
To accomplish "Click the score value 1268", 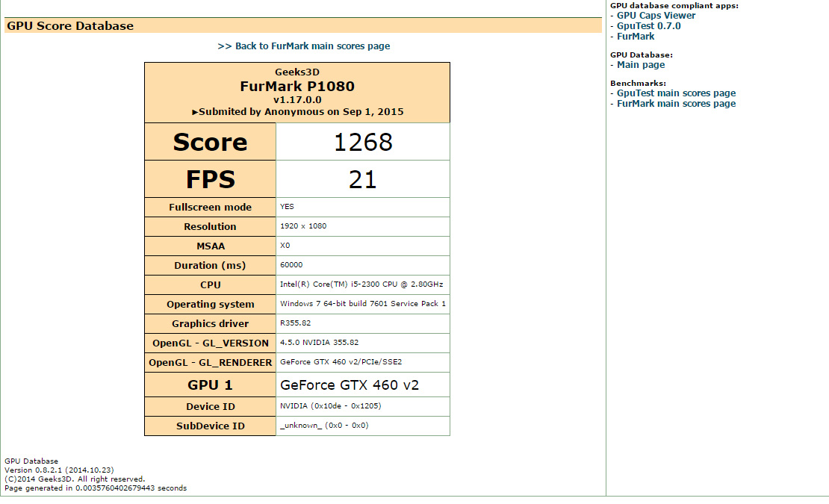I will tap(363, 142).
